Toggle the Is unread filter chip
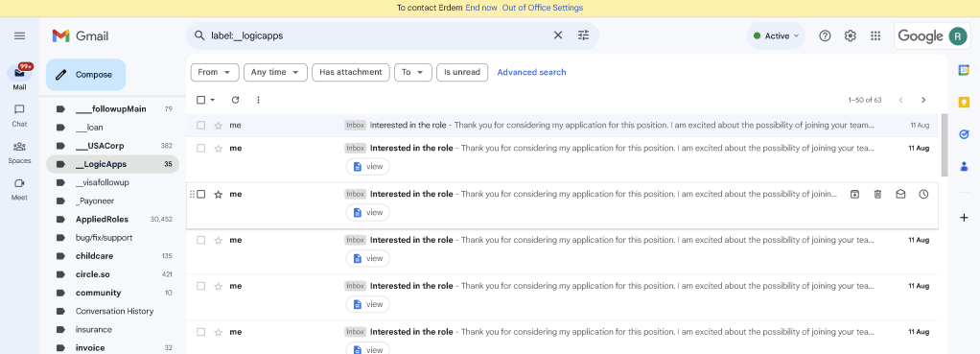The width and height of the screenshot is (980, 354). point(462,72)
